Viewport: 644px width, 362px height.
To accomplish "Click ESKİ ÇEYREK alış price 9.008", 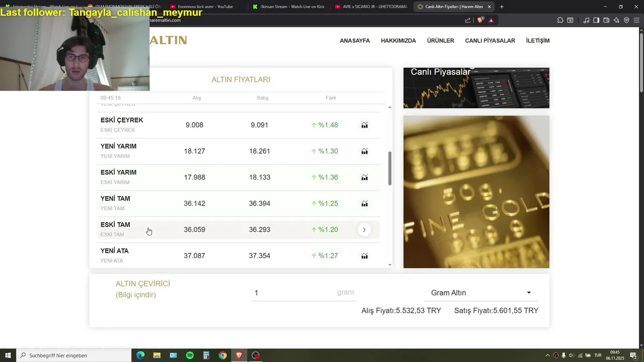I will pyautogui.click(x=194, y=125).
